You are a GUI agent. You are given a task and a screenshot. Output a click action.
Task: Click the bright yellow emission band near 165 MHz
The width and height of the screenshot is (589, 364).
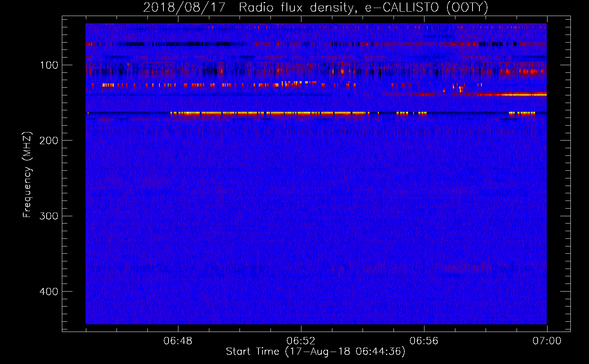point(269,113)
